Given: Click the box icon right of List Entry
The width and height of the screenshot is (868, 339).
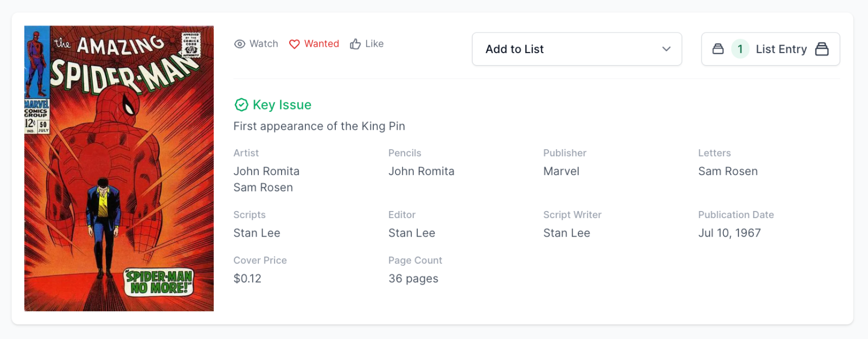Looking at the screenshot, I should 822,49.
